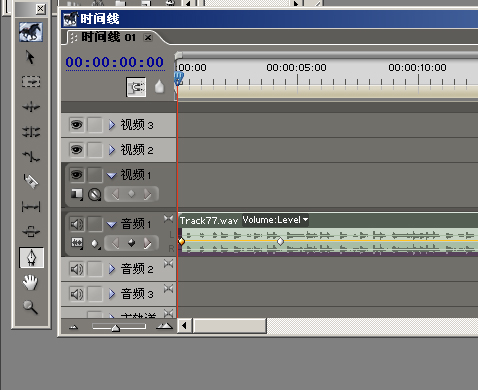
Task: Select the Pen tool in toolbox
Action: [31, 258]
